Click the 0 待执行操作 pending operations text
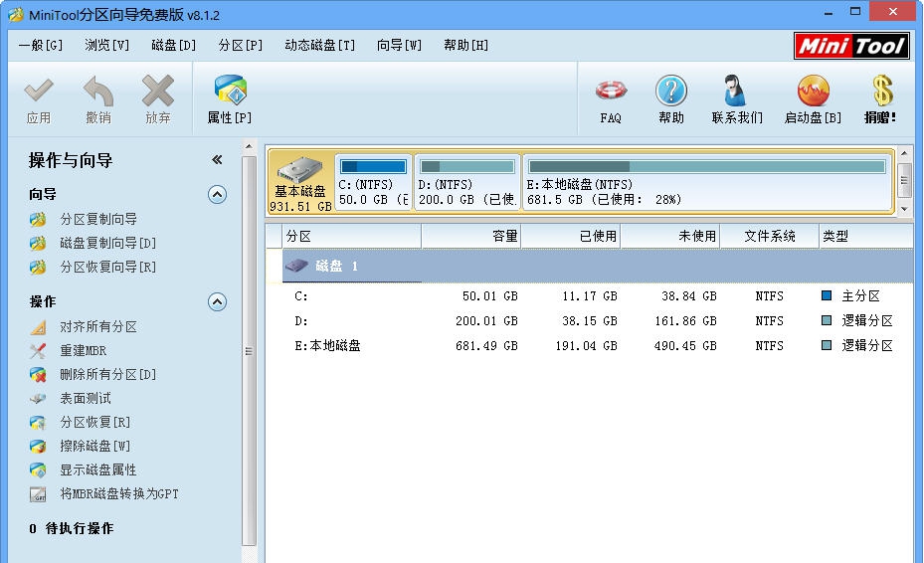Screen dimensions: 924x563 tap(72, 529)
